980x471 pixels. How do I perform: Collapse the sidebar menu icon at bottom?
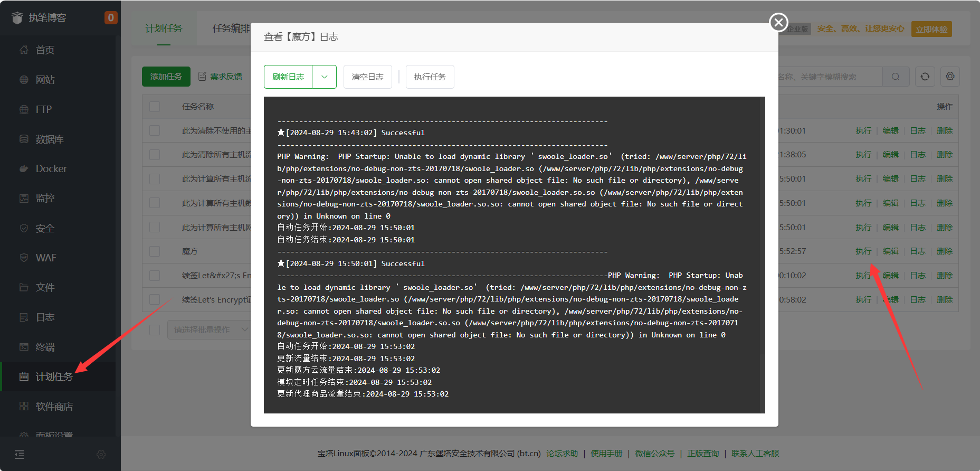(x=20, y=455)
